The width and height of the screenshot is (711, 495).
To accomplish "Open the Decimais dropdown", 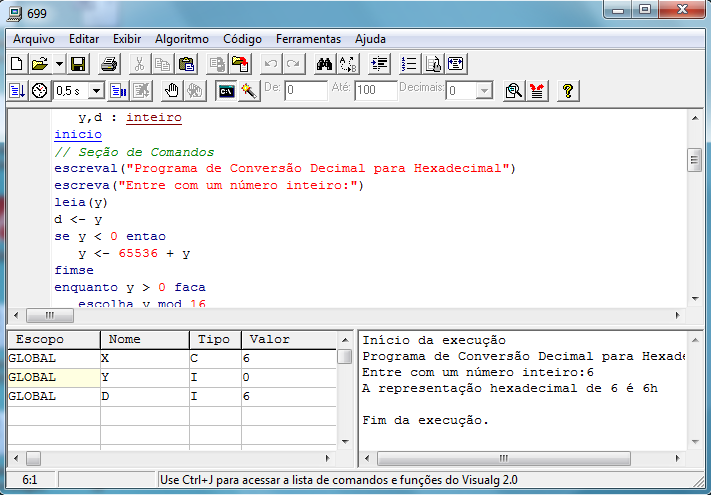I will pyautogui.click(x=484, y=91).
